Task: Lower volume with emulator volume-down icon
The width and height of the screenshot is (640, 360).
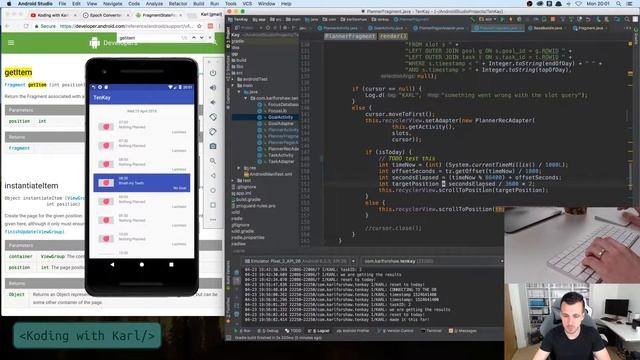Action: pos(213,102)
